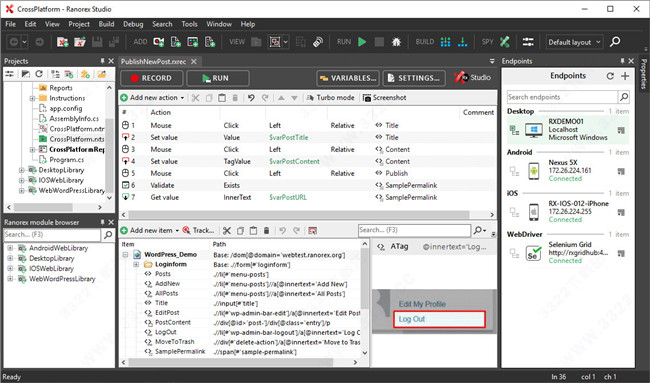Open the Debug menu
This screenshot has width=650, height=383.
pyautogui.click(x=133, y=24)
